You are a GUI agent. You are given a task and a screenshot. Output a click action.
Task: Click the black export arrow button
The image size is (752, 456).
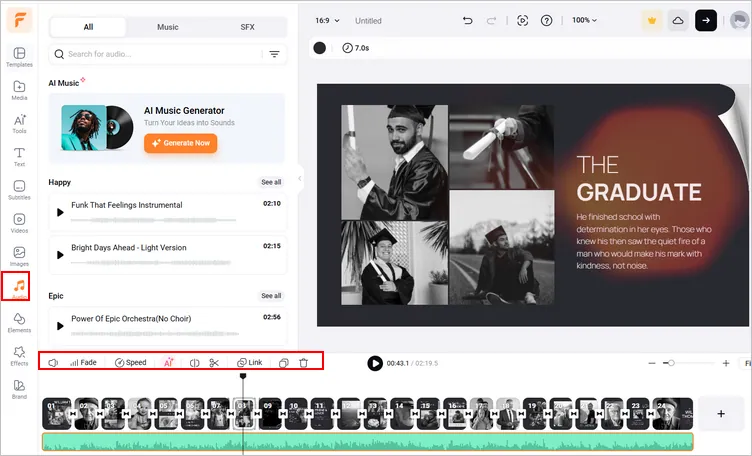click(706, 20)
